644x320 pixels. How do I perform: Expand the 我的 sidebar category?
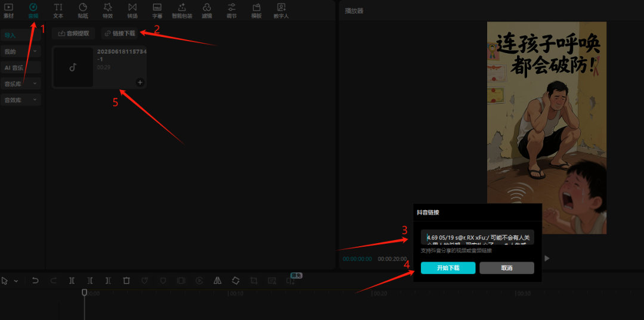21,51
